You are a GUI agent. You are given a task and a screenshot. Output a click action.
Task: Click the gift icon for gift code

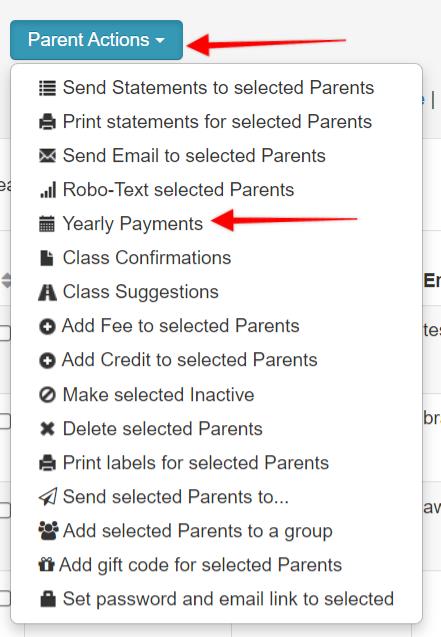[x=46, y=565]
